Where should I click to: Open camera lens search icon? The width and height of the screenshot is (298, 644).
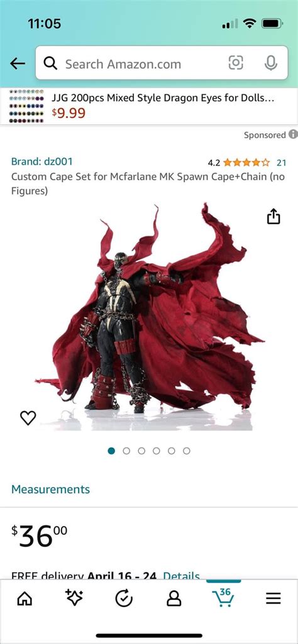coord(236,63)
